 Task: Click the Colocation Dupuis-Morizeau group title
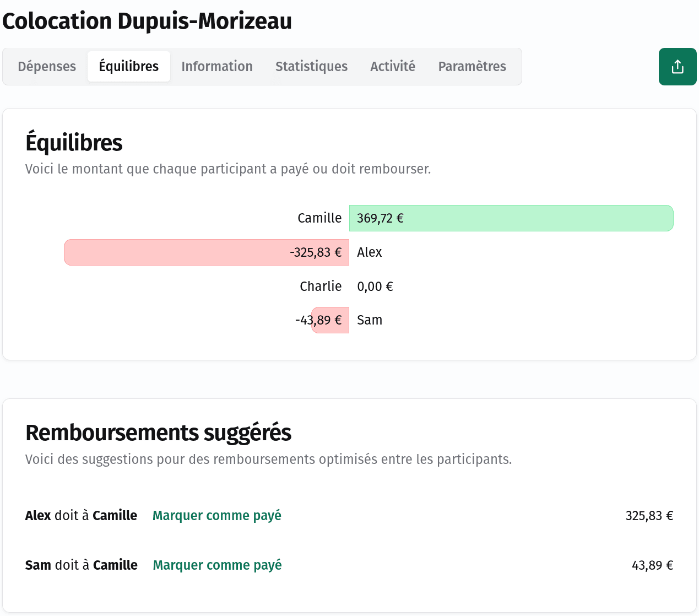pyautogui.click(x=147, y=21)
